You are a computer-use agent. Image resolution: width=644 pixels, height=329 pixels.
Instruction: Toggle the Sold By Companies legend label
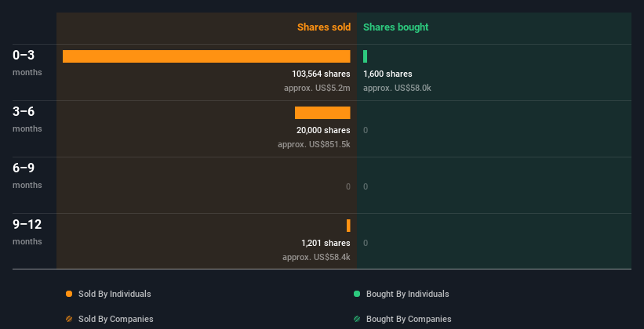point(116,319)
